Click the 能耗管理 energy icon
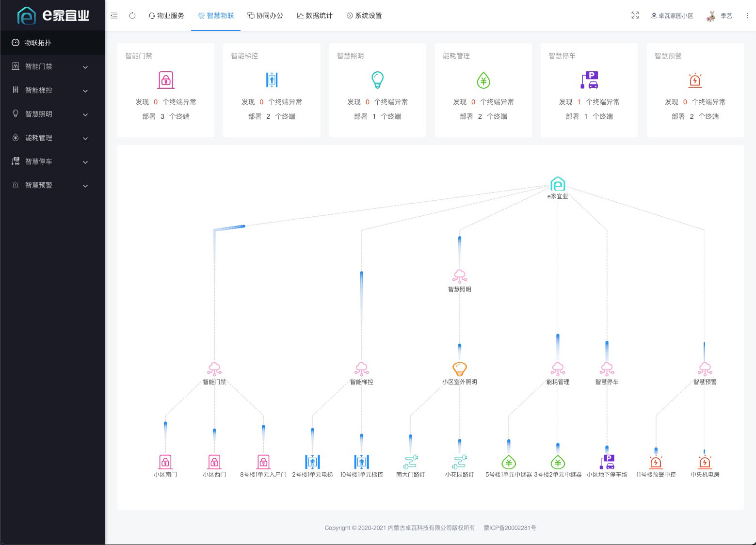The height and width of the screenshot is (545, 756). click(x=483, y=80)
